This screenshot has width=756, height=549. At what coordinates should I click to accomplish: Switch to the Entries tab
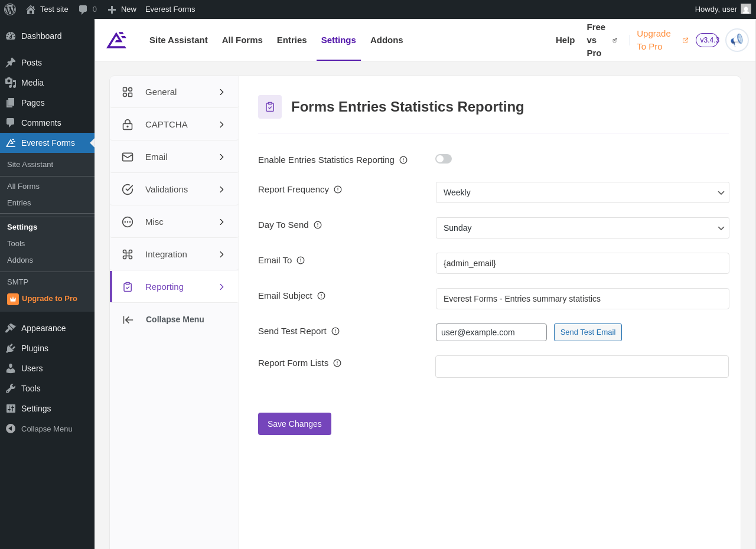292,40
